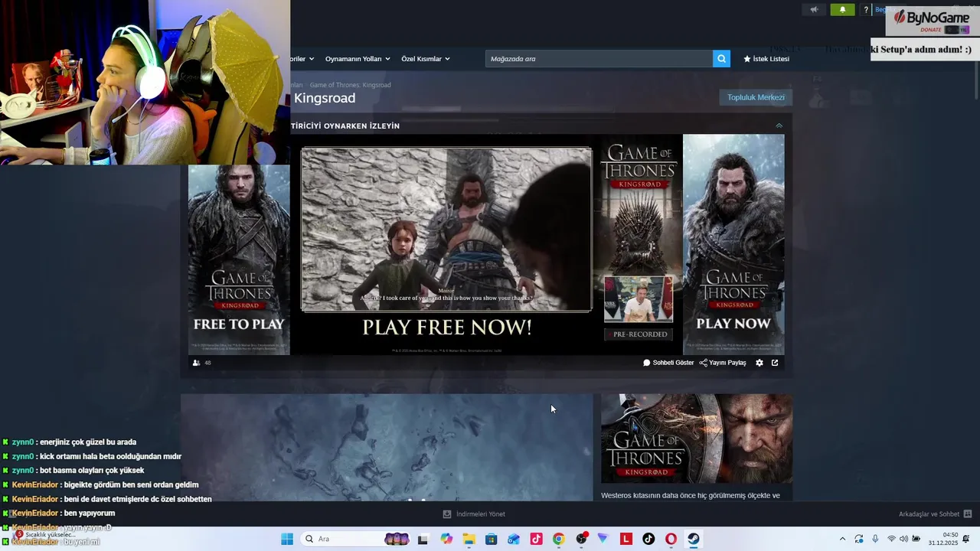Open the Wi-Fi network tray icon
980x551 pixels.
tap(891, 539)
